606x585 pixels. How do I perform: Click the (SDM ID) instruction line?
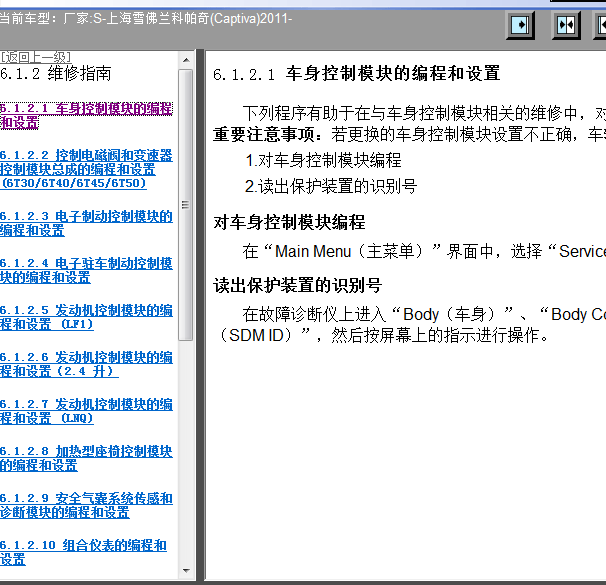coord(383,335)
